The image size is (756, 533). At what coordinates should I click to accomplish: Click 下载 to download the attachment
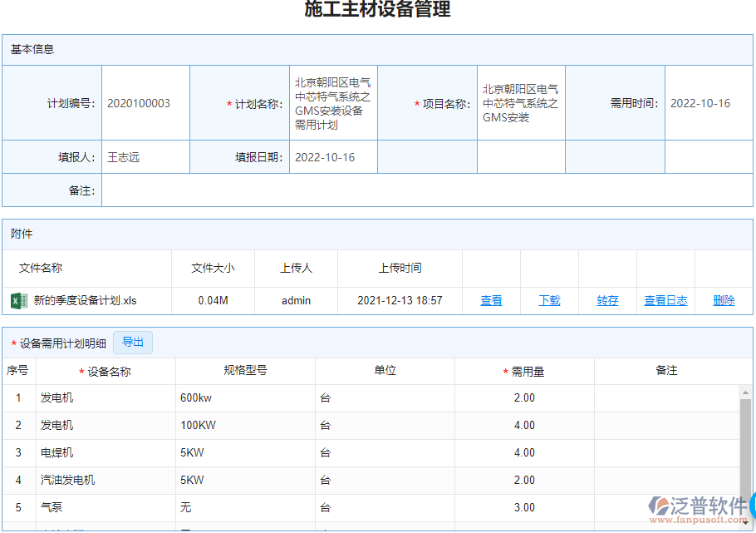coord(548,299)
